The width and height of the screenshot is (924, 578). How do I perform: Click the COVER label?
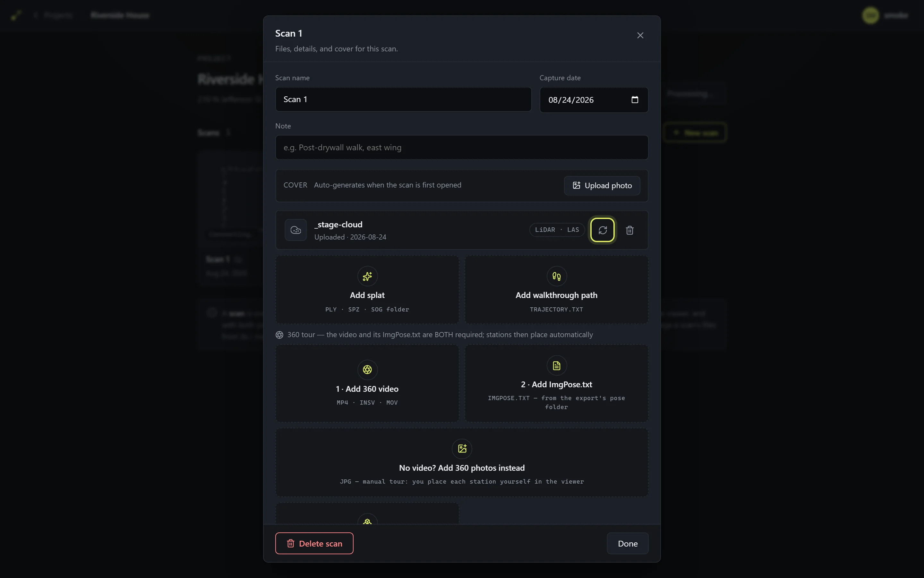tap(295, 185)
